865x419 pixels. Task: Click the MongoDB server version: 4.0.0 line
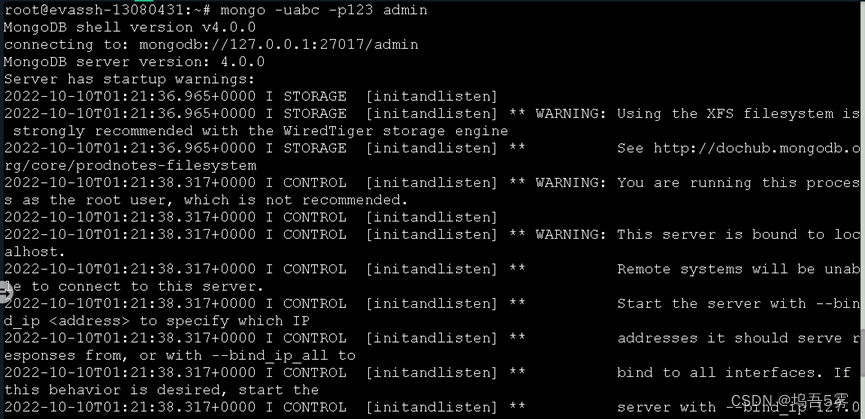(x=134, y=62)
